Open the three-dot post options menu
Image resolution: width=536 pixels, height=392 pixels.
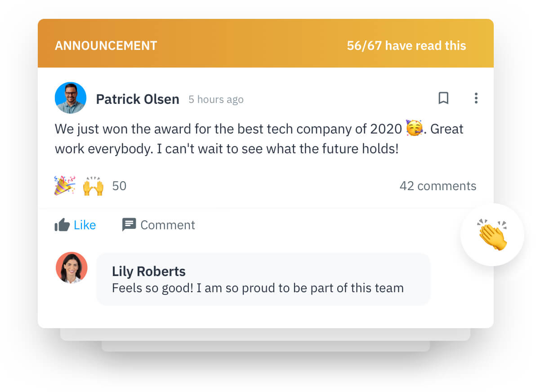tap(476, 98)
